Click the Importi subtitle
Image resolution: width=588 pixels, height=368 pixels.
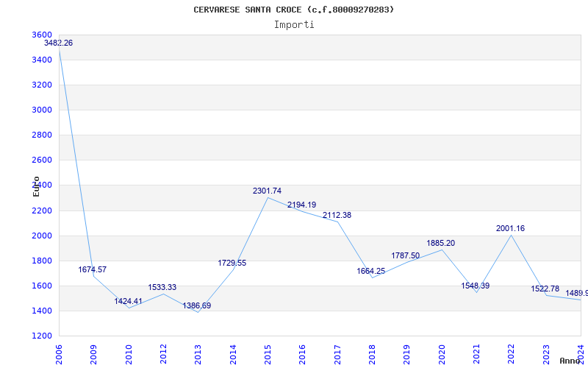coord(294,25)
